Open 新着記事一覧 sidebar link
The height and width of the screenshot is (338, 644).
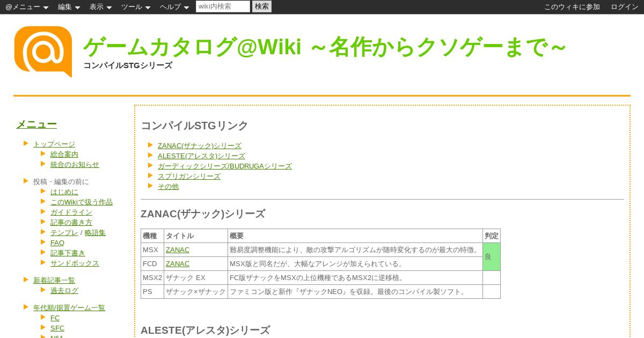point(54,280)
